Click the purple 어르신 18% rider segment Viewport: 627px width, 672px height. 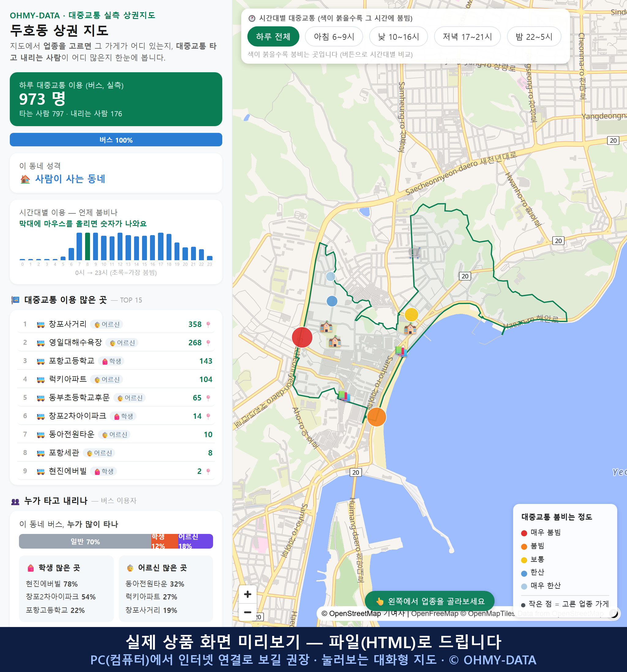[195, 541]
